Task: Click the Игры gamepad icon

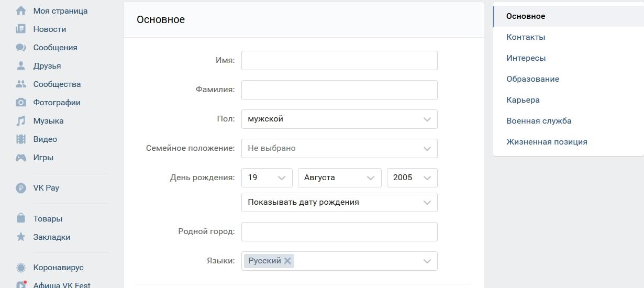Action: (21, 157)
